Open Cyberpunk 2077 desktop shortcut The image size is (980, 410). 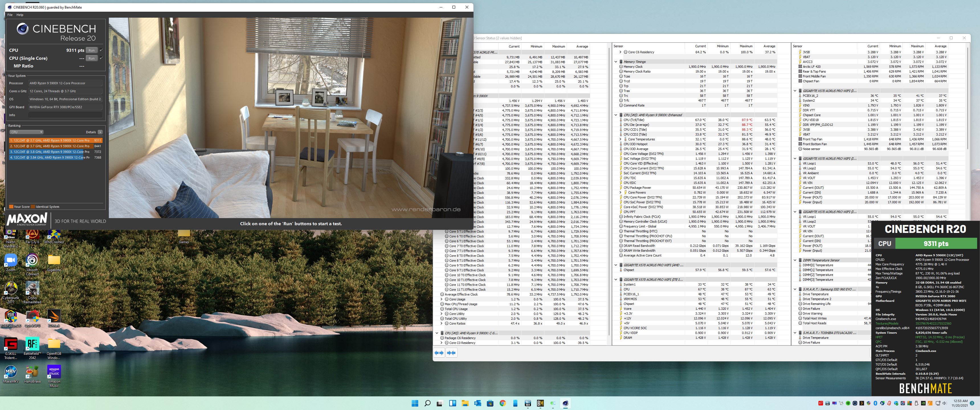[x=11, y=293]
